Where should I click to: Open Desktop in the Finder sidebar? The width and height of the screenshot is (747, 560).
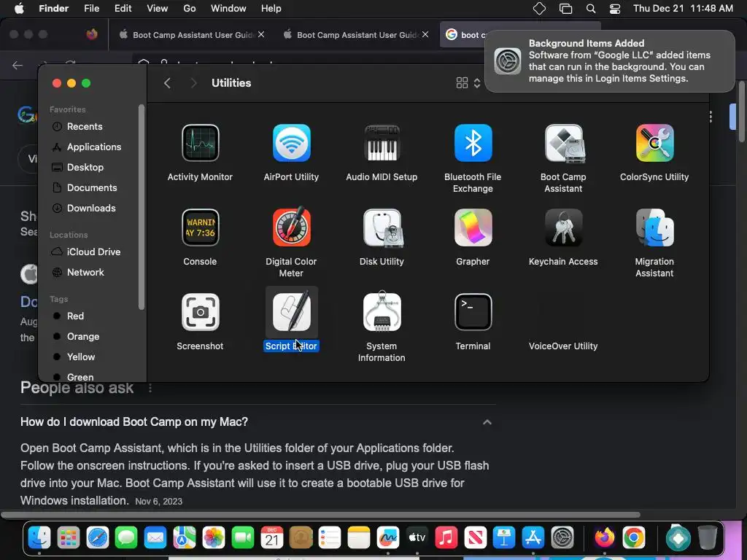[85, 167]
